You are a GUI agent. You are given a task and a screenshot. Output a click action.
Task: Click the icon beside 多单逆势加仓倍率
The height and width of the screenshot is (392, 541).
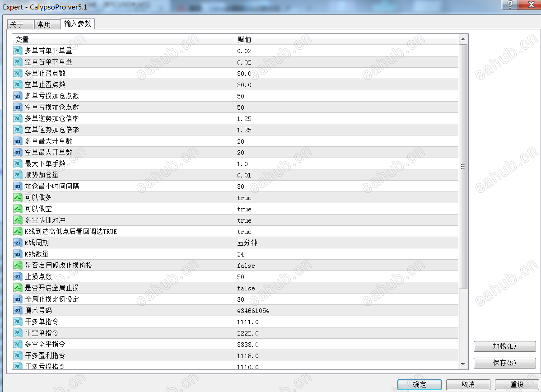[x=18, y=118]
